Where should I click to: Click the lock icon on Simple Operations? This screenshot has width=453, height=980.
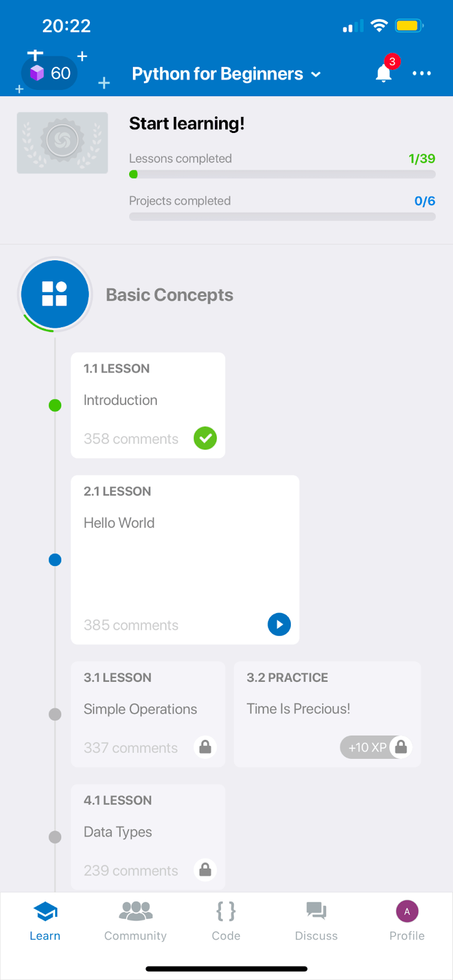205,747
